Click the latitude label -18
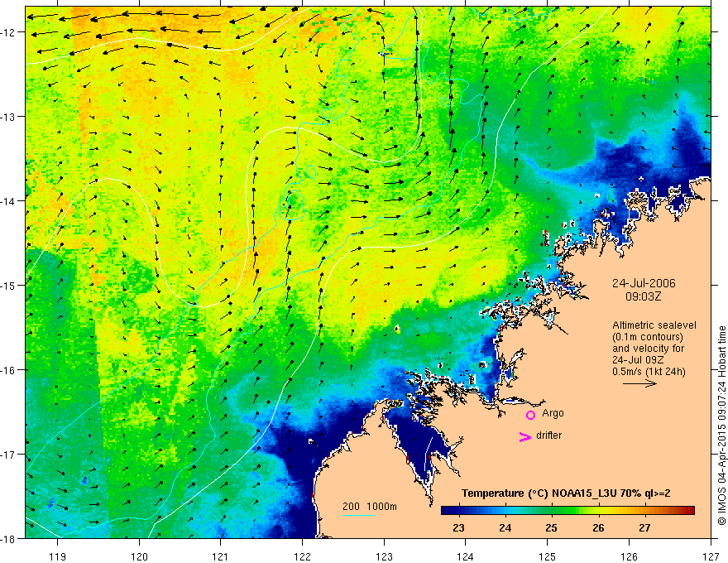This screenshot has height=563, width=728. pyautogui.click(x=8, y=538)
